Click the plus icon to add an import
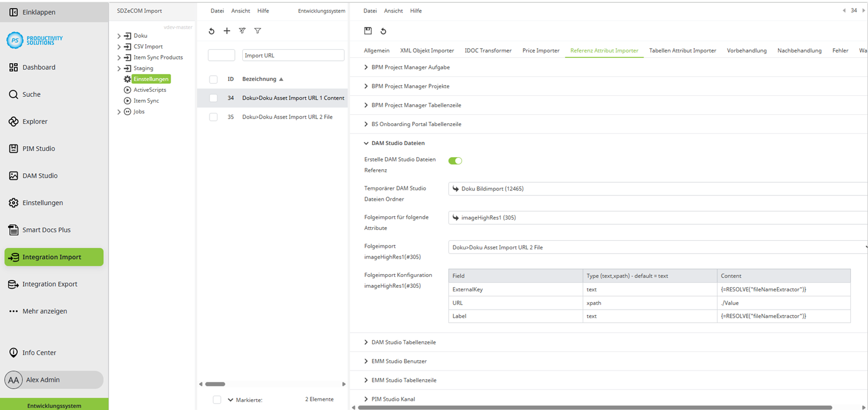This screenshot has width=868, height=410. [227, 31]
